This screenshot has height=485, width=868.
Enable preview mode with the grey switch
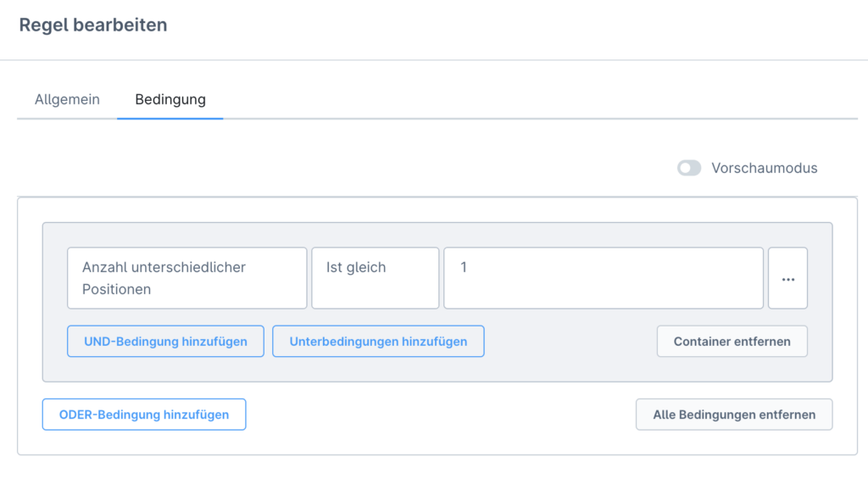pos(689,168)
